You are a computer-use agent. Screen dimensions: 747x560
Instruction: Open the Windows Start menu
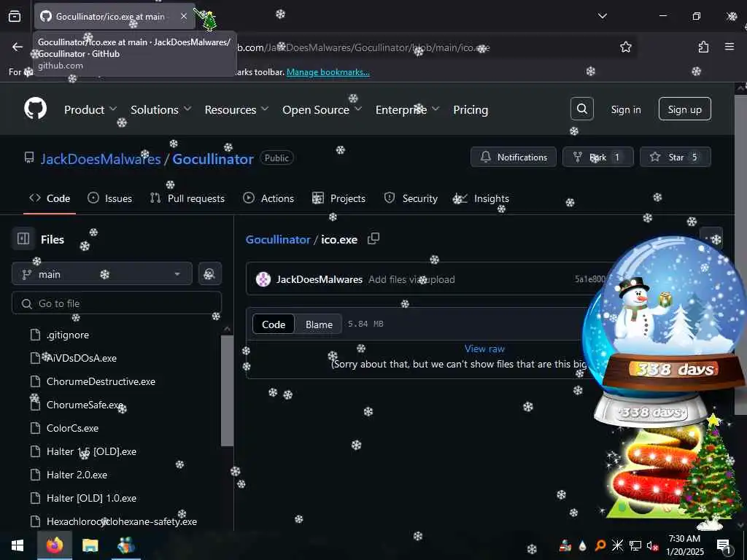click(x=18, y=545)
